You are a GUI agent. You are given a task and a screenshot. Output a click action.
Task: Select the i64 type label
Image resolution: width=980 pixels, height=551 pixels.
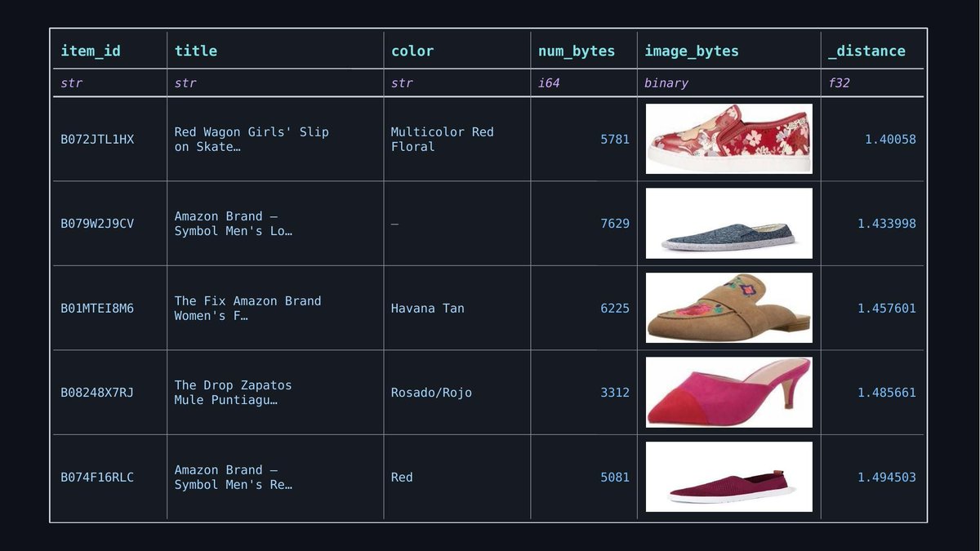(x=549, y=82)
